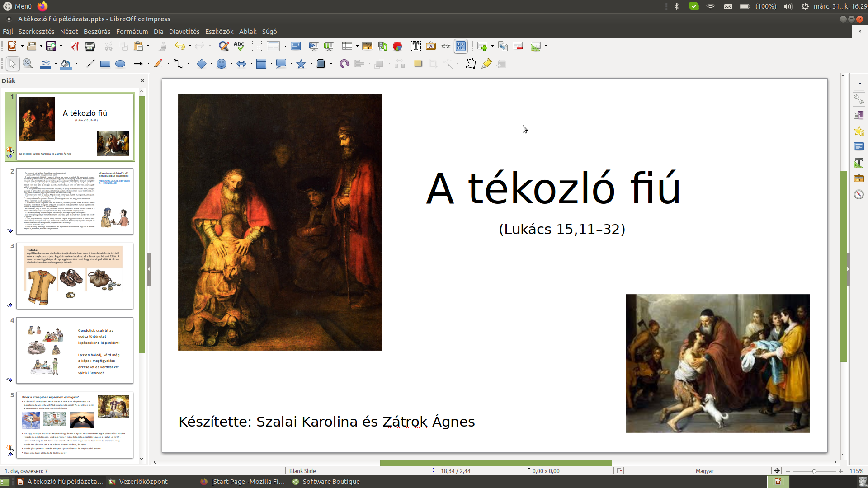
Task: Select the Zoom & Pan tool
Action: pos(28,64)
